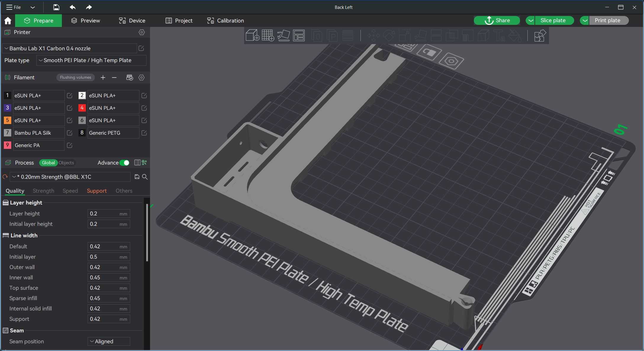Viewport: 644px width, 351px height.
Task: Click the Arrange all objects icon
Action: (299, 36)
